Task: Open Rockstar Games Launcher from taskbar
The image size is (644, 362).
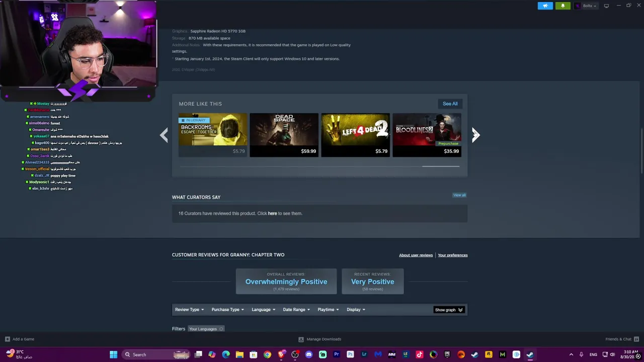Action: click(488, 354)
